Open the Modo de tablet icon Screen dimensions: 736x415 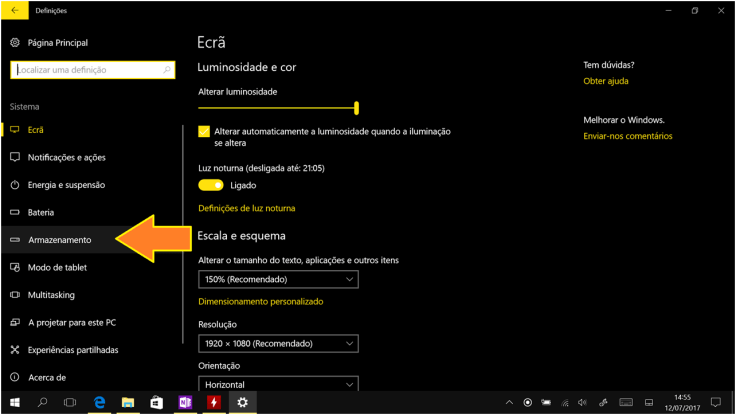point(15,268)
